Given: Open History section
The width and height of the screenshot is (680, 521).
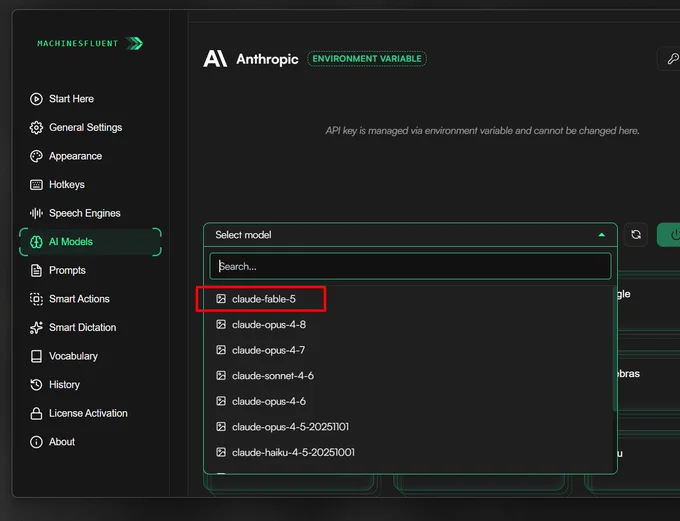Looking at the screenshot, I should point(90,385).
